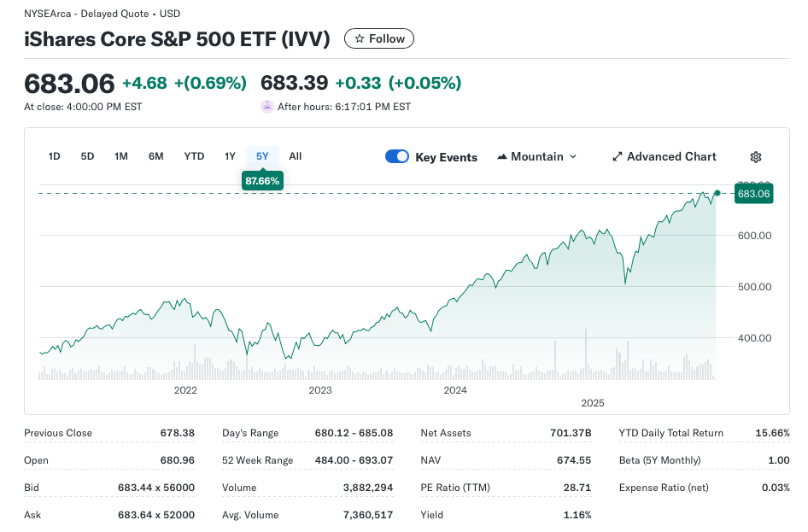Click the after hours moon icon
The image size is (808, 532).
[x=267, y=107]
